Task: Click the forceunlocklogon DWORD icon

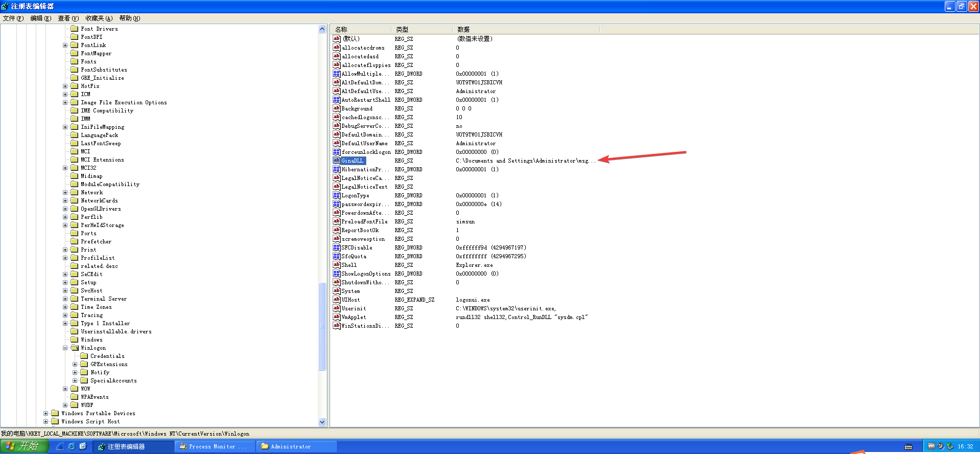Action: click(x=336, y=152)
